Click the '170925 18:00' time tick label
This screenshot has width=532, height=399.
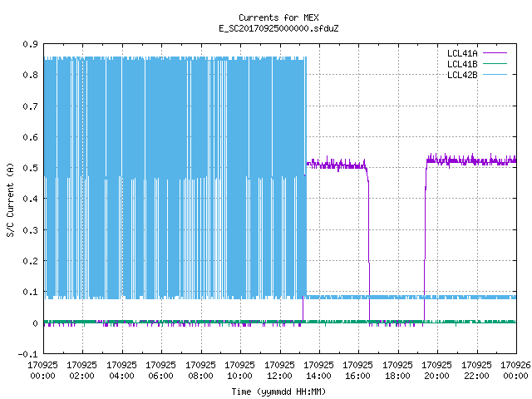397,371
